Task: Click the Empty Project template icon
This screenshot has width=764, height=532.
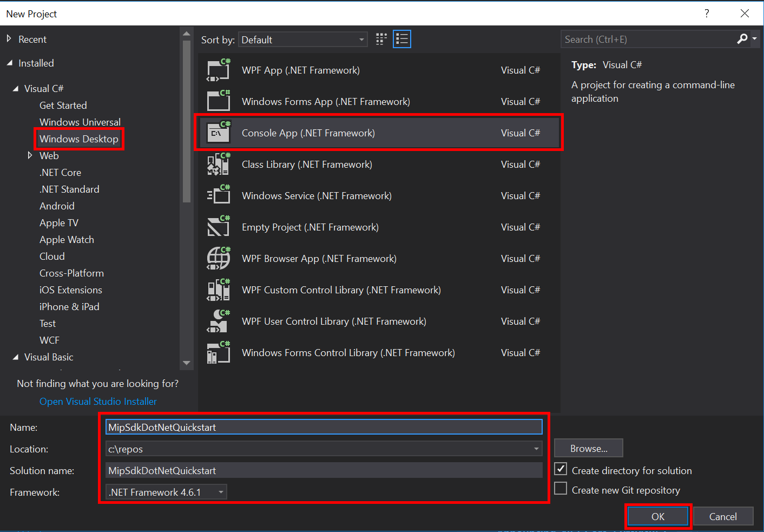Action: (218, 227)
